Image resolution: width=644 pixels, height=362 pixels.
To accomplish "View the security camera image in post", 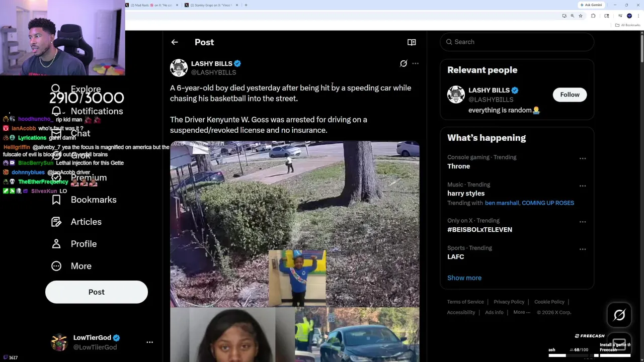I will point(294,224).
